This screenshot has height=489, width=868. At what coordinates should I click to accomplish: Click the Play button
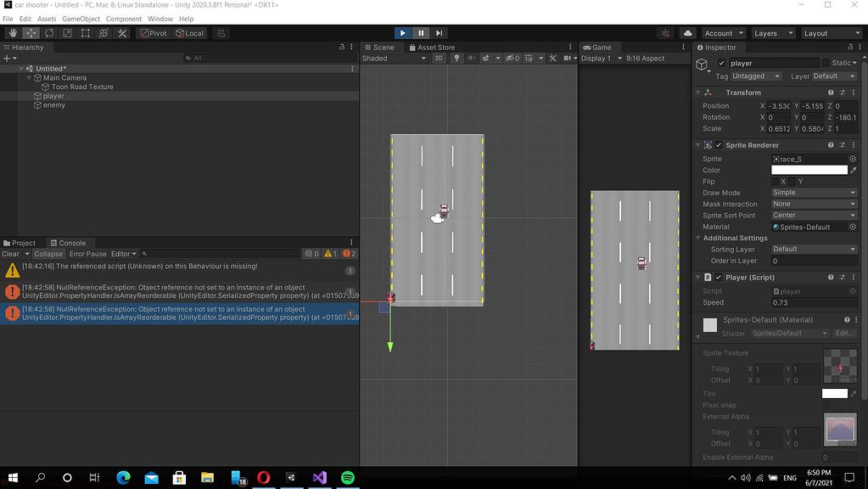pos(402,33)
